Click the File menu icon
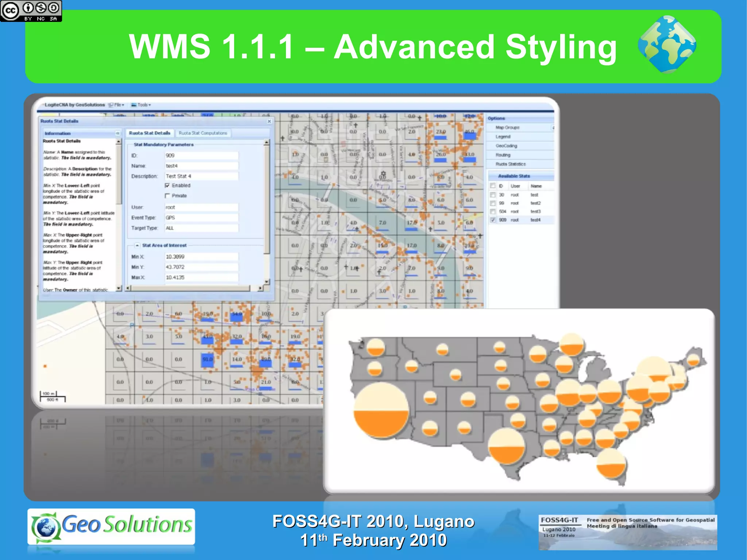This screenshot has height=560, width=747. (111, 105)
